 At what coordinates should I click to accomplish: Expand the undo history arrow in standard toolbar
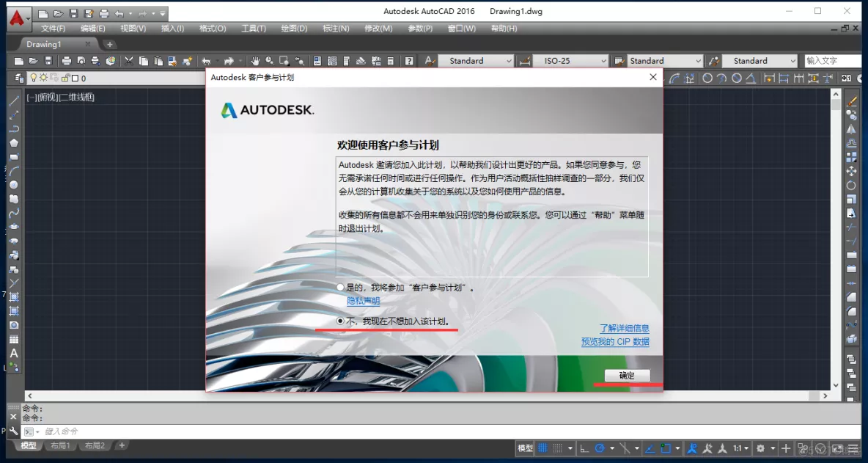coord(216,61)
